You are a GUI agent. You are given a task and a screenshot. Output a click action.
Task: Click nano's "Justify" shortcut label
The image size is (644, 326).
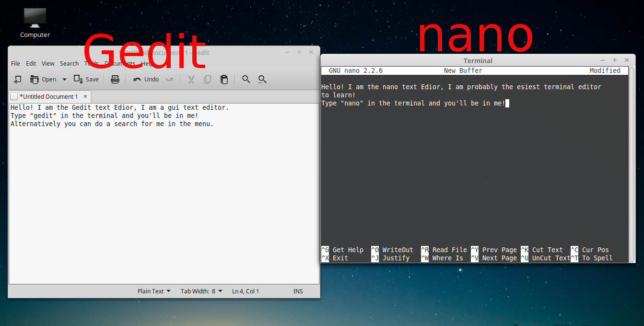[x=396, y=258]
